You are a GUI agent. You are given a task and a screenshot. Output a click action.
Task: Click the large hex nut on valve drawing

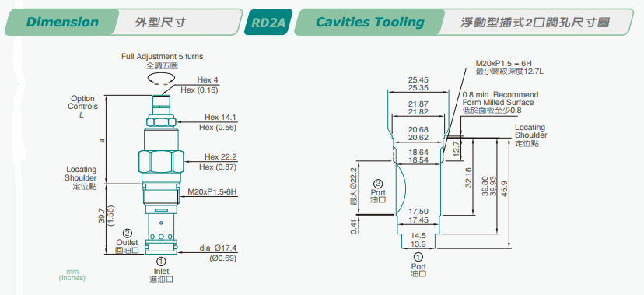click(x=162, y=163)
